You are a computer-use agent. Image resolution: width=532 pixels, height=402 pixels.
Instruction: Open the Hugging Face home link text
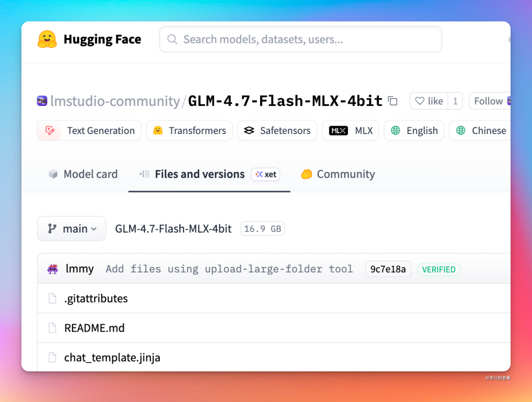[102, 39]
